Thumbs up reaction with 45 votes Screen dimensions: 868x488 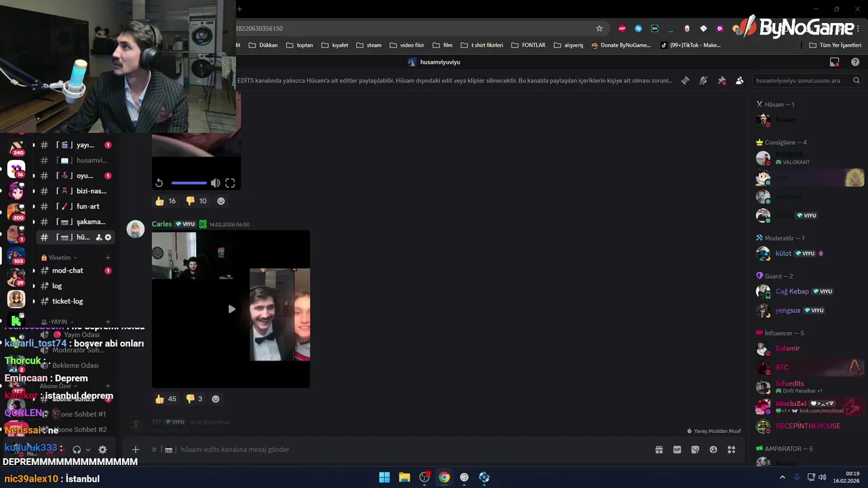(165, 399)
